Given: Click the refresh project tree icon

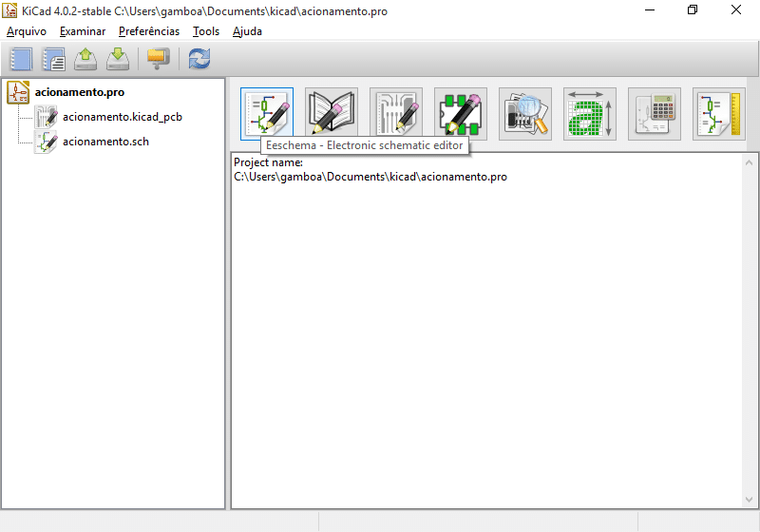Looking at the screenshot, I should tap(199, 59).
